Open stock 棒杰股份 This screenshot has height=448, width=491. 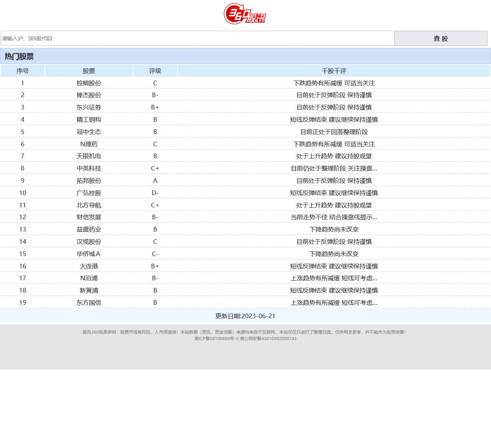[89, 95]
